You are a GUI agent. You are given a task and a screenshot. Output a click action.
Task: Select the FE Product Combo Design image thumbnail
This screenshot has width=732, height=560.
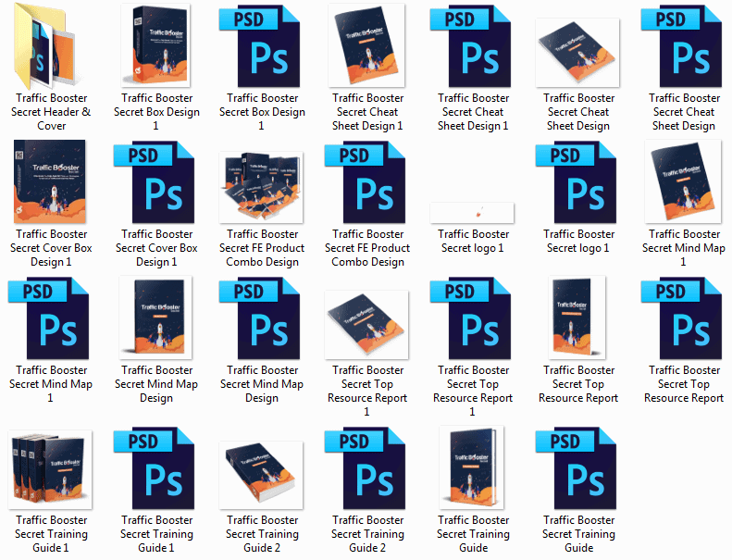click(x=261, y=187)
